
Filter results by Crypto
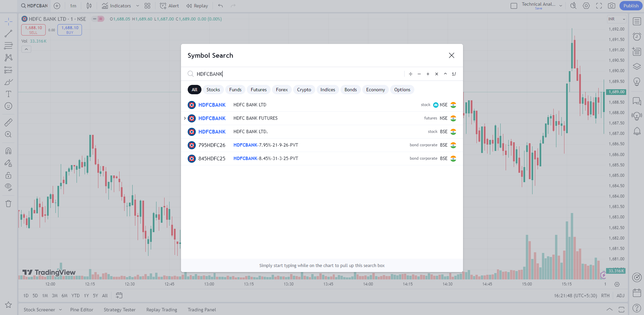point(304,90)
